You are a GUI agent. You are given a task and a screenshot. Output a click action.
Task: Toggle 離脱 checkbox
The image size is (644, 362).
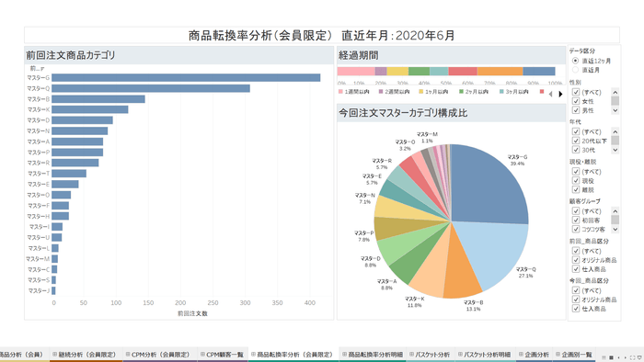pyautogui.click(x=576, y=189)
